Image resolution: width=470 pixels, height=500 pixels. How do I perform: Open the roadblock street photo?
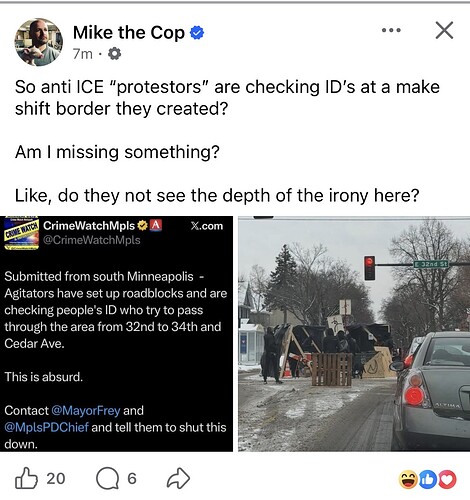(354, 334)
